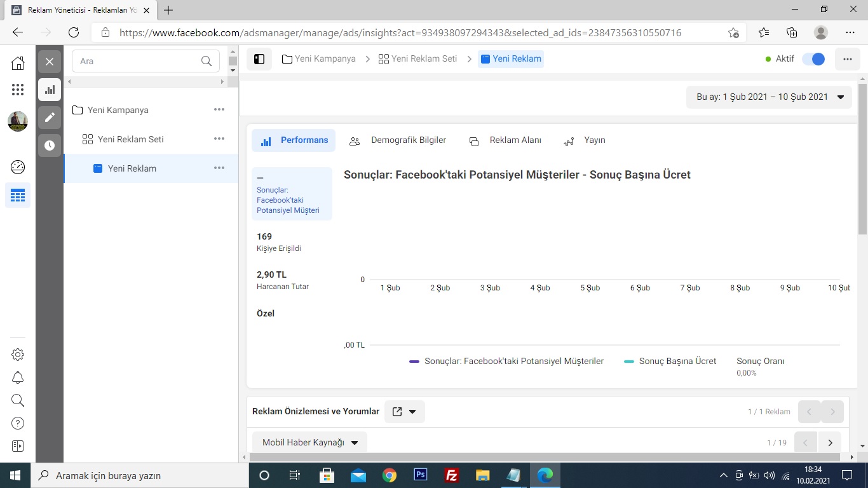Select the 169 Kişiye Erişildi metric
868x488 pixels.
(279, 242)
